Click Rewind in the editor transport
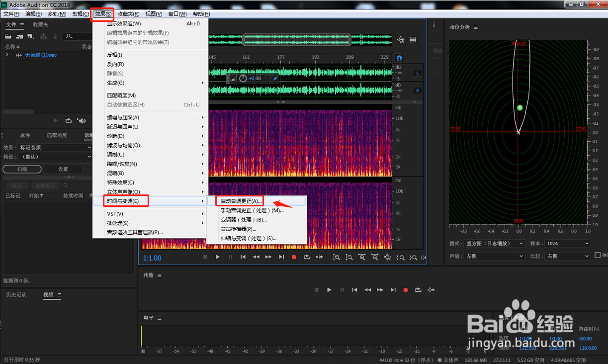Screen dimensions: 608x364 pyautogui.click(x=256, y=257)
